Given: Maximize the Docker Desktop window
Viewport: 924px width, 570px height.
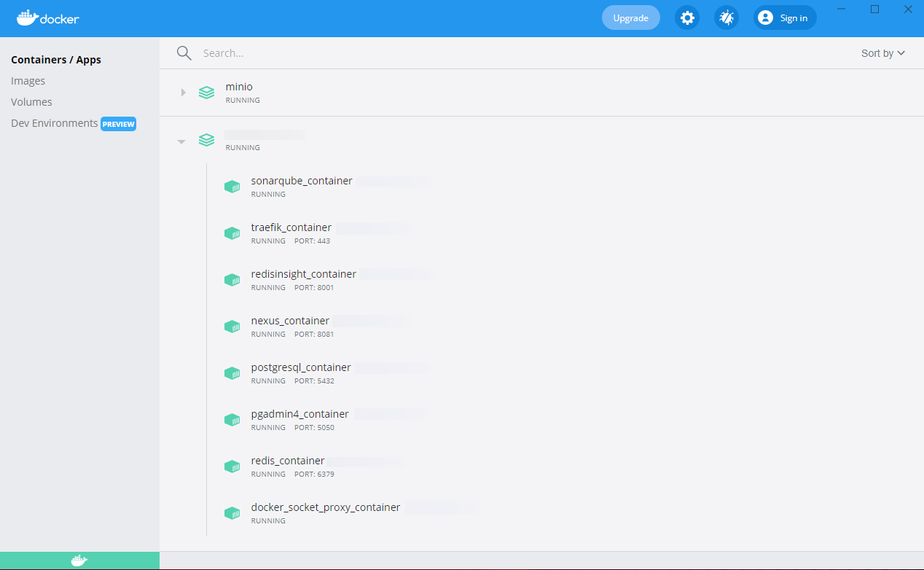Looking at the screenshot, I should tap(875, 9).
